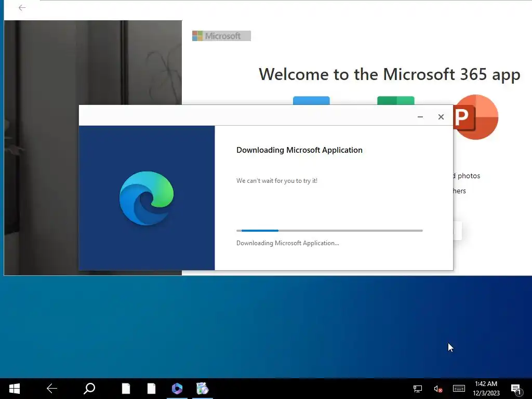Open the second blank document taskbar icon
Image resolution: width=532 pixels, height=399 pixels.
[x=151, y=389]
